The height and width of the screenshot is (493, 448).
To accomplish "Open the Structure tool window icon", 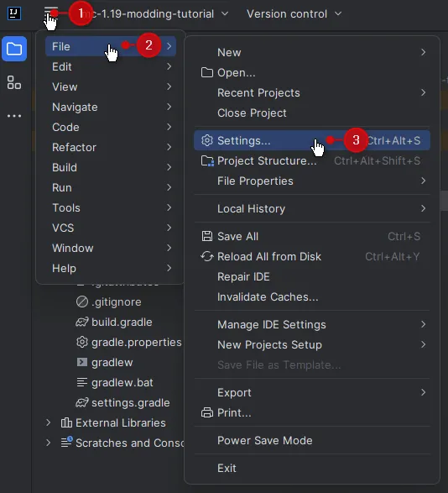I will coord(14,82).
